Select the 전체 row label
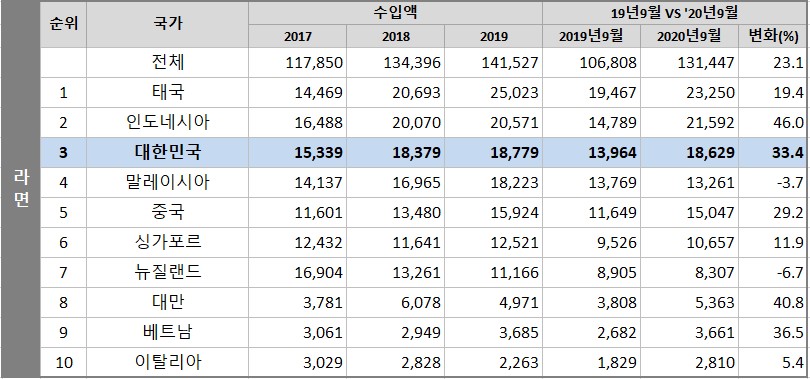 (168, 62)
